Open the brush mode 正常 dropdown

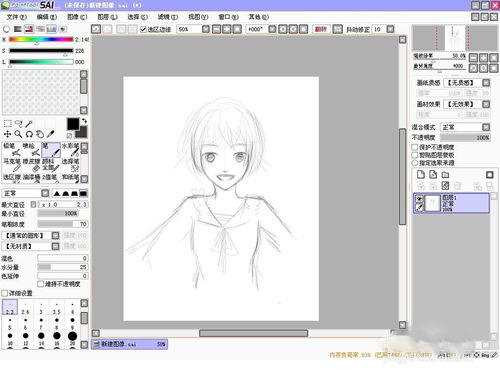[x=26, y=193]
